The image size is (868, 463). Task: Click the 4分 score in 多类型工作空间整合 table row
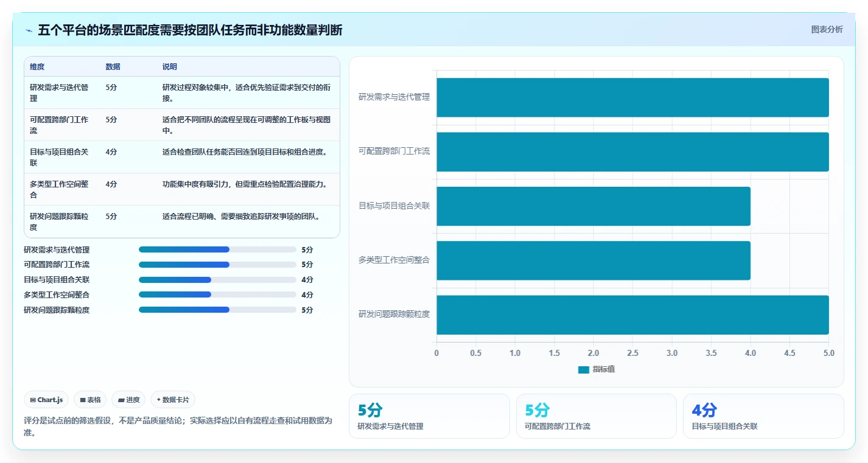111,184
